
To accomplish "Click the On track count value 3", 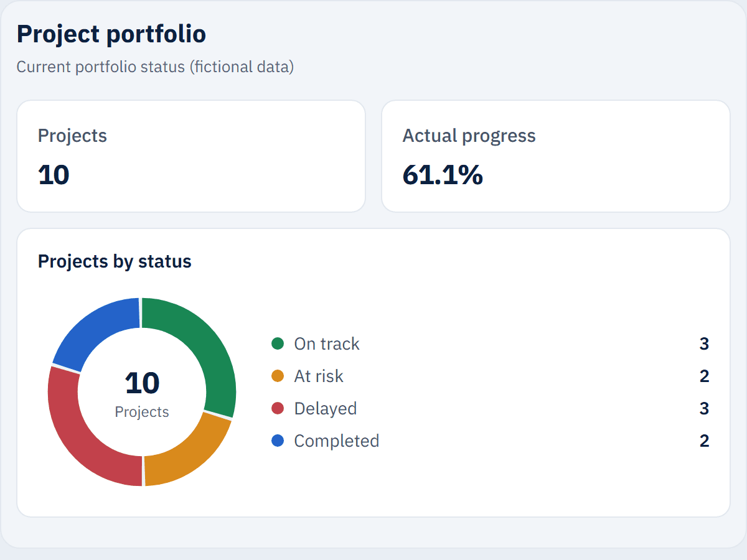I will tap(704, 343).
